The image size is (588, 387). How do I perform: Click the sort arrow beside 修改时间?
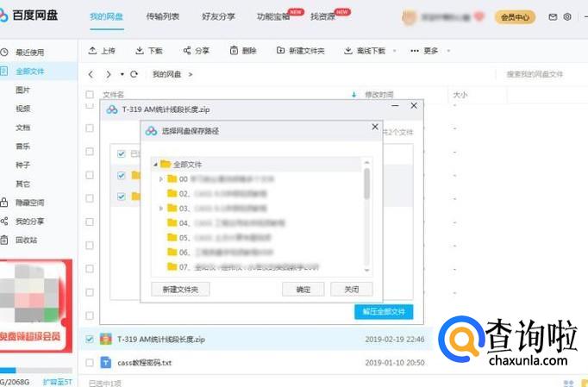[x=353, y=95]
